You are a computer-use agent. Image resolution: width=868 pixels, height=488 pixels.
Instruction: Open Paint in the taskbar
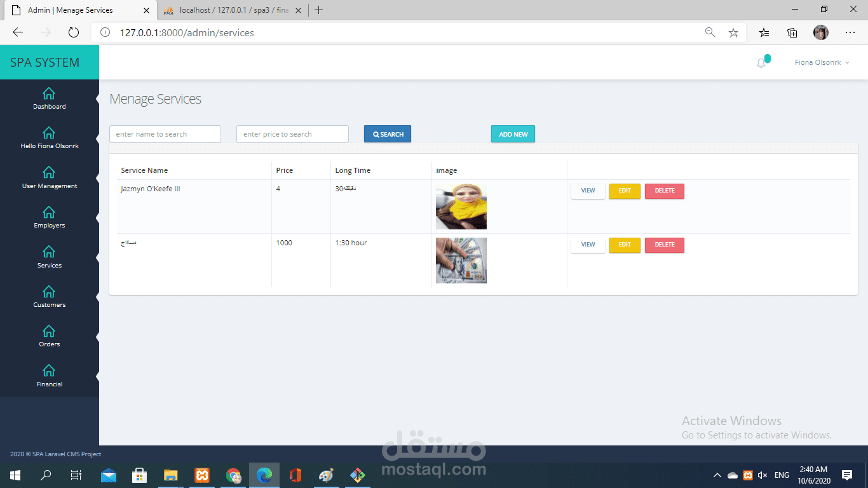[x=326, y=475]
